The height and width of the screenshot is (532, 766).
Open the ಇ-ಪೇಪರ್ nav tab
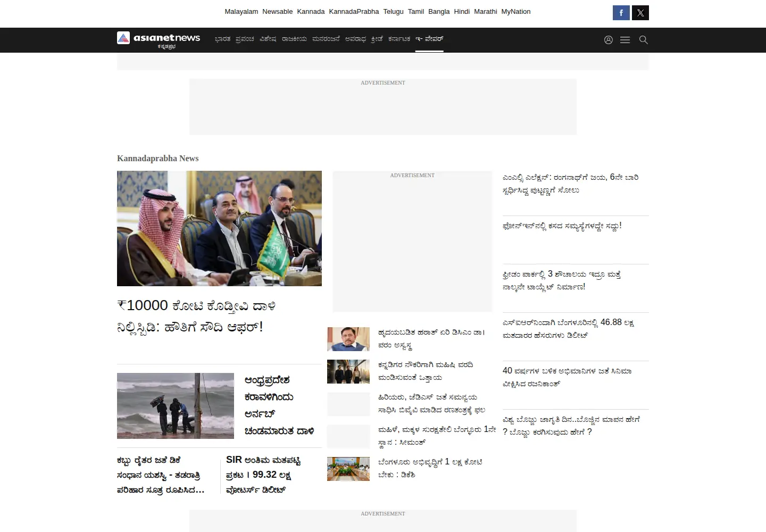click(429, 39)
